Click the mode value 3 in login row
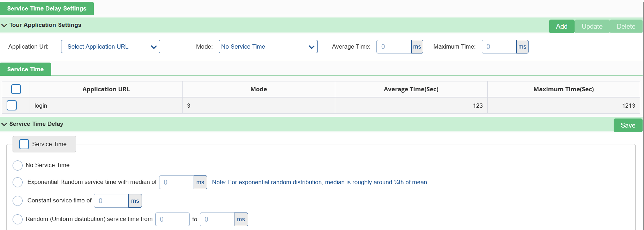The image size is (644, 230). [x=188, y=106]
